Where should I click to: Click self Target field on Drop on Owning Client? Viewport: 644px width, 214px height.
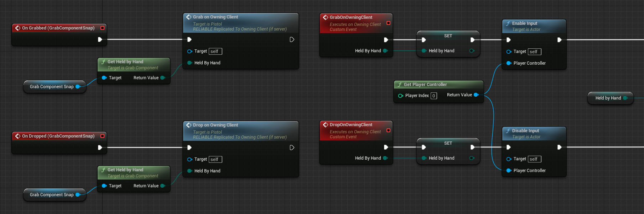pyautogui.click(x=215, y=160)
